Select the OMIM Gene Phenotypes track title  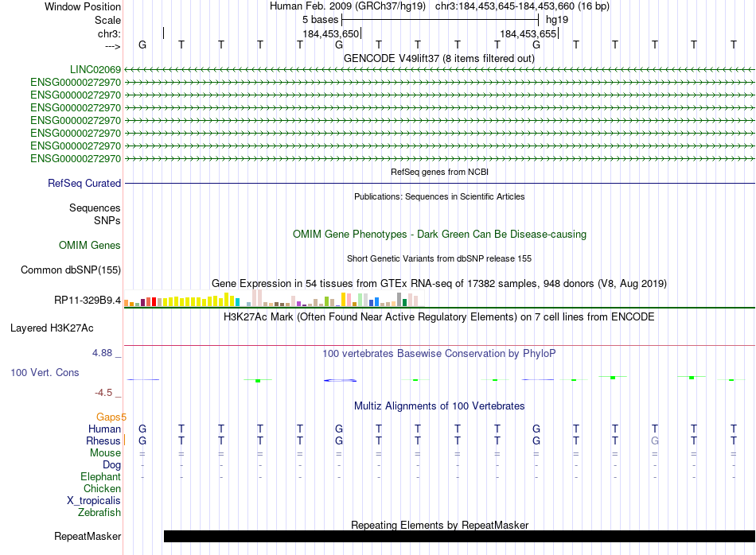440,234
